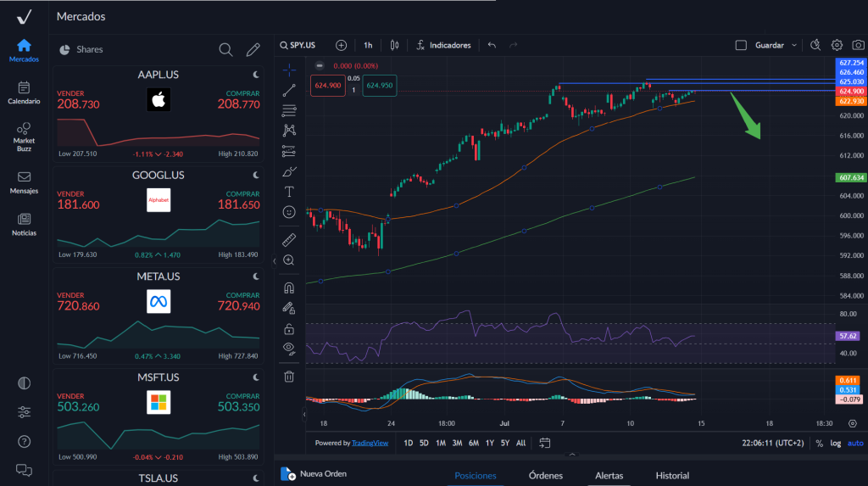Undo the last chart action
868x486 pixels.
tap(492, 46)
